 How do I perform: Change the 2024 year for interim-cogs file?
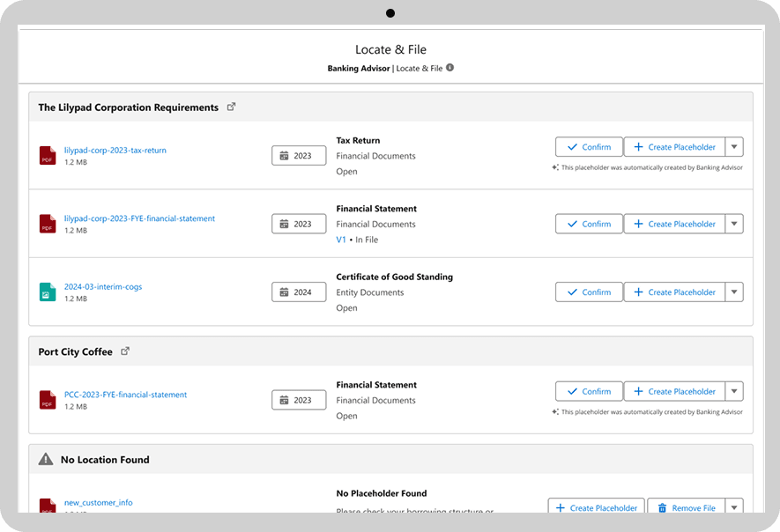[299, 292]
